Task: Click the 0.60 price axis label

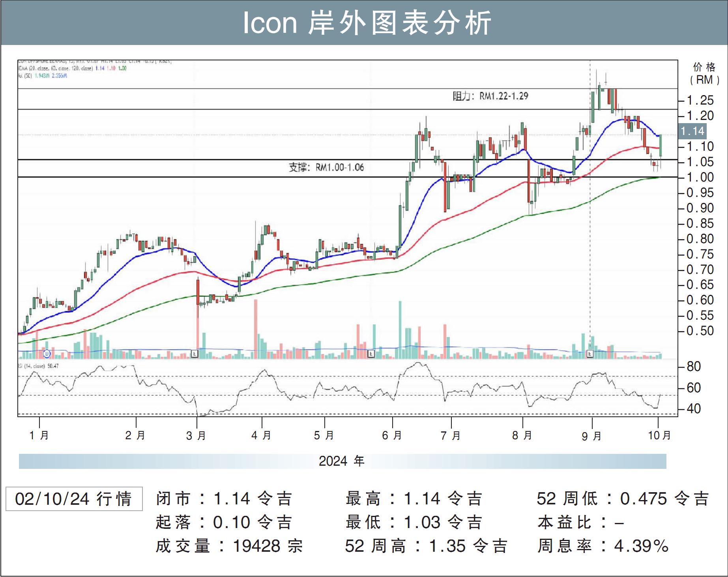Action: pos(700,300)
